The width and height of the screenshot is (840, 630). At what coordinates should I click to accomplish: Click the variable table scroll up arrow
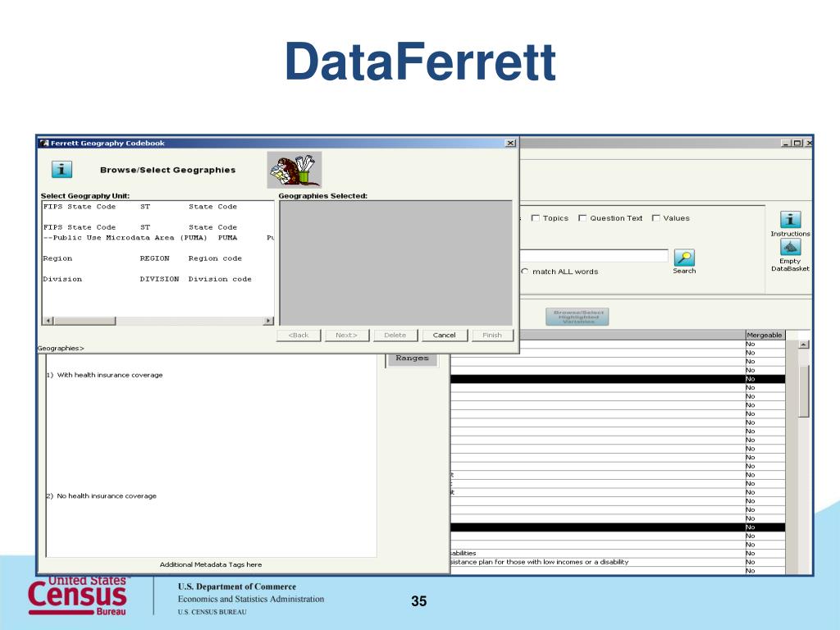(x=804, y=345)
